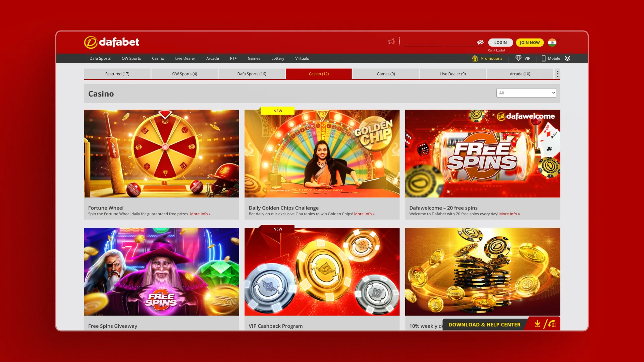644x362 pixels.
Task: Open the VIP link text
Action: coord(527,58)
